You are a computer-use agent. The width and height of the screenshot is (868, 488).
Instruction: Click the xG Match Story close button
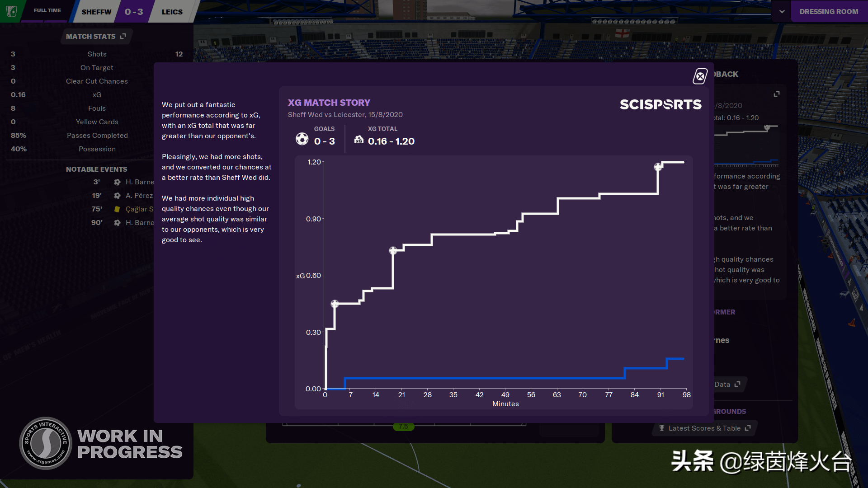700,75
